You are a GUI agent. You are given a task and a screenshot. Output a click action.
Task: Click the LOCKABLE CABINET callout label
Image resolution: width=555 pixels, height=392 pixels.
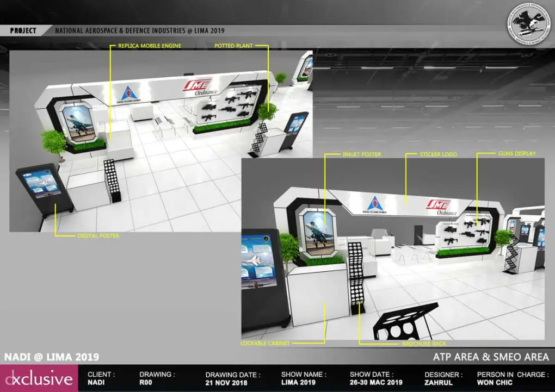click(264, 344)
